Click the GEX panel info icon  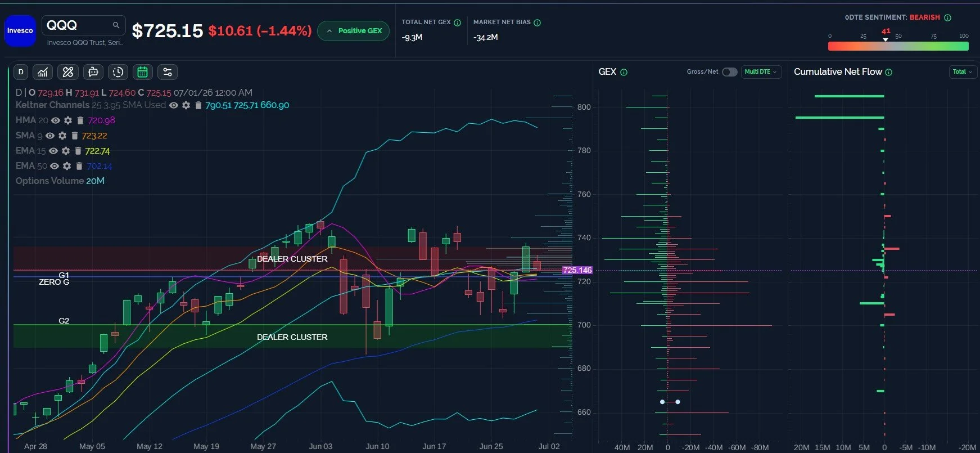pyautogui.click(x=624, y=72)
